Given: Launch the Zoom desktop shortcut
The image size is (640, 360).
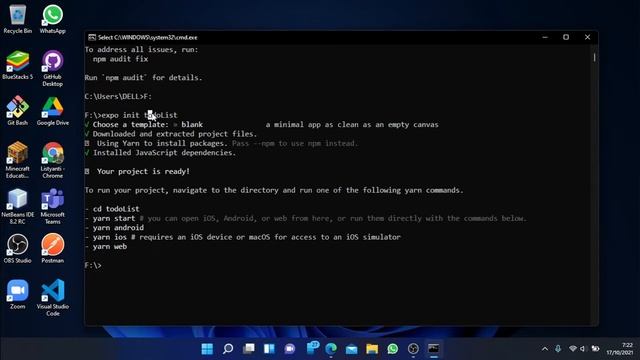Looking at the screenshot, I should 18,294.
